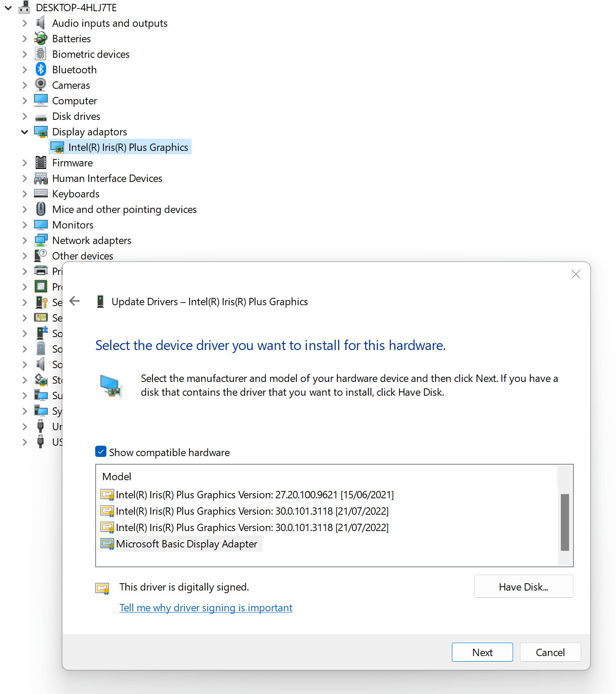Image resolution: width=616 pixels, height=694 pixels.
Task: Click the Firmware chip icon
Action: (x=41, y=163)
